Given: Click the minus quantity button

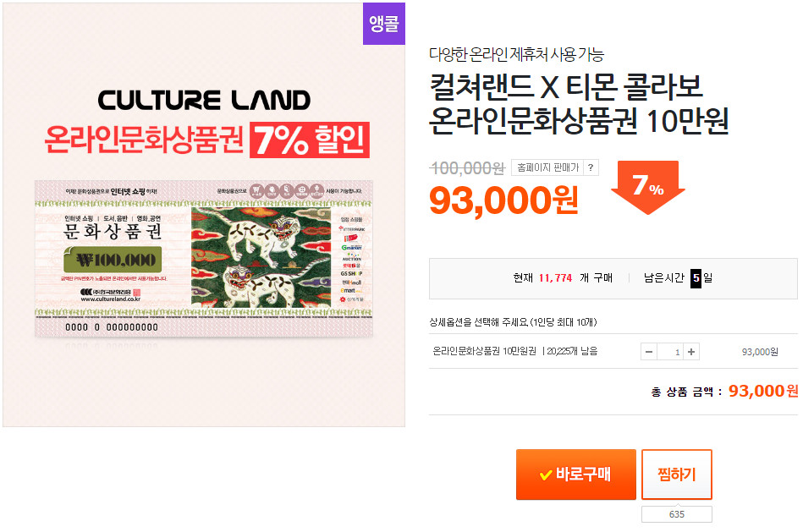Looking at the screenshot, I should [x=649, y=352].
